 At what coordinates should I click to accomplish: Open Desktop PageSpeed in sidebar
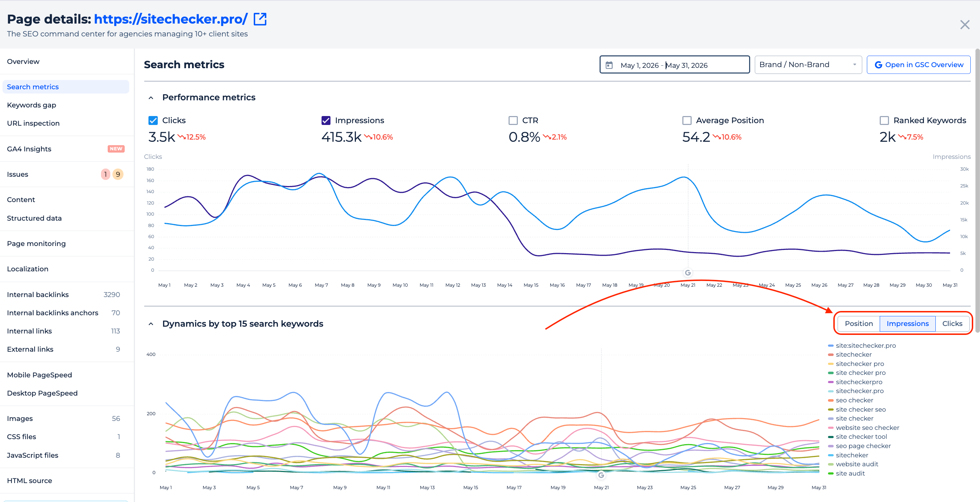click(x=42, y=393)
